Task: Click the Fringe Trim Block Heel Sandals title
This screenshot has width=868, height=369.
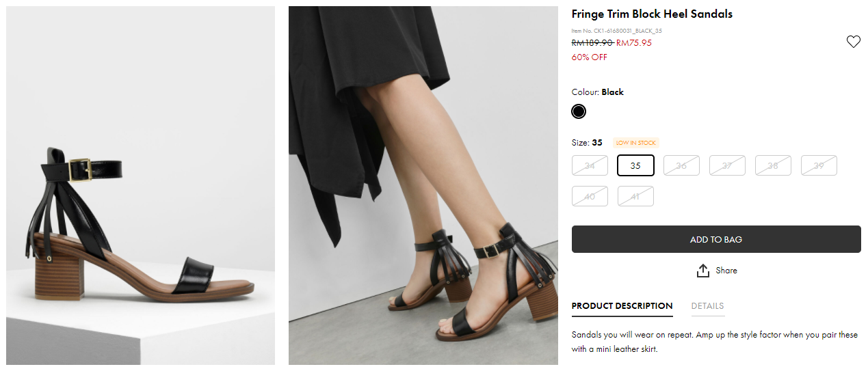Action: click(x=652, y=14)
